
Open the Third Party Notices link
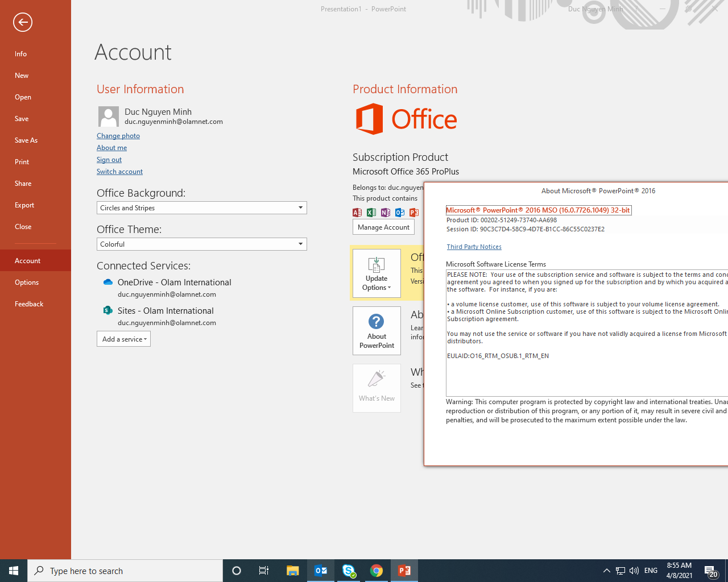[474, 247]
